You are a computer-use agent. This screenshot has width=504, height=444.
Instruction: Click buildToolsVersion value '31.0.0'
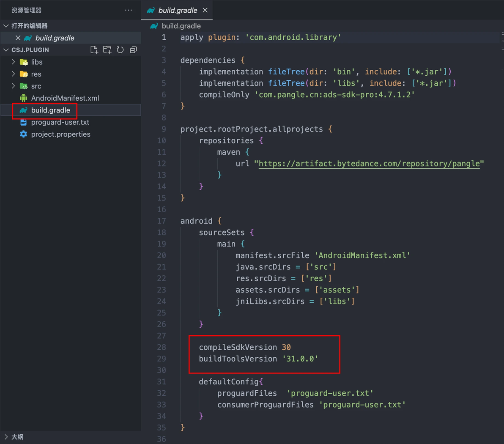pos(300,359)
